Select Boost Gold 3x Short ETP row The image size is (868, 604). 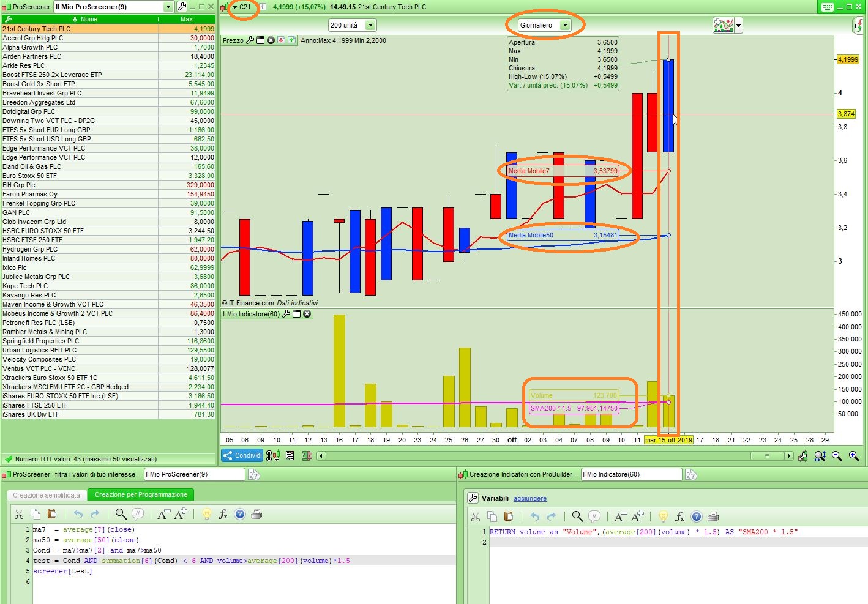[108, 84]
